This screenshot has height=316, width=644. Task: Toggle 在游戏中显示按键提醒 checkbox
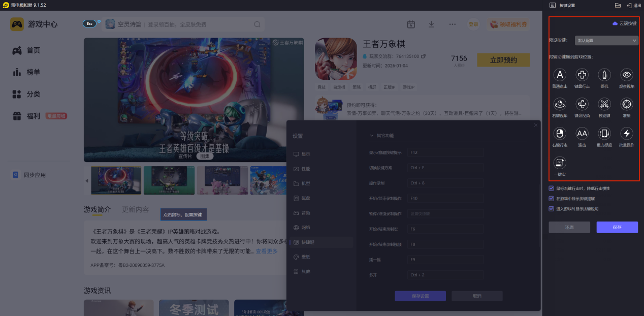tap(552, 199)
